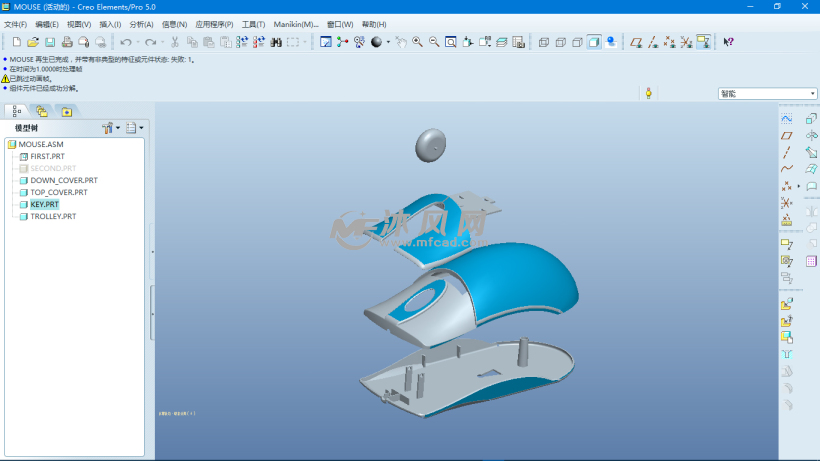Open the 窗口(W) menu

340,25
